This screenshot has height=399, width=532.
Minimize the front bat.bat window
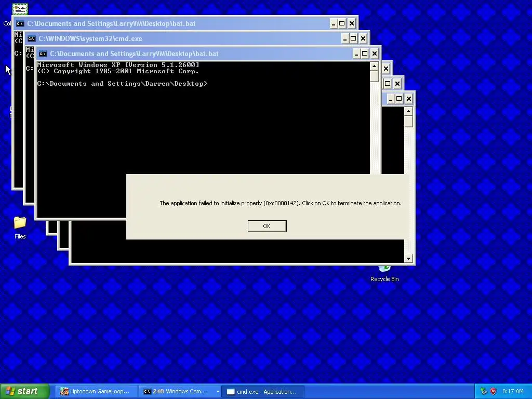tap(356, 54)
